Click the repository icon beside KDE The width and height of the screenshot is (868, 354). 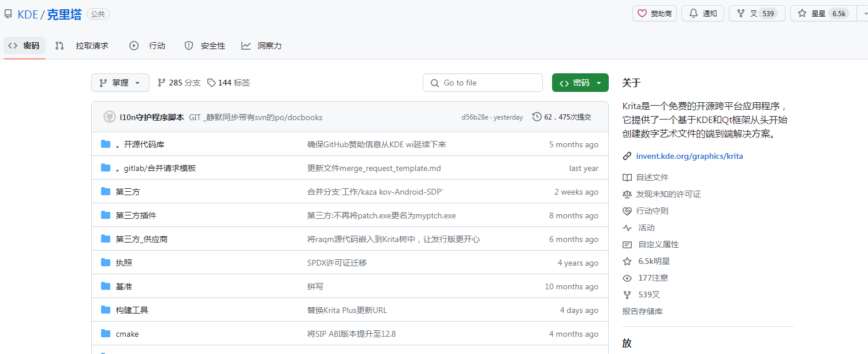[x=8, y=14]
